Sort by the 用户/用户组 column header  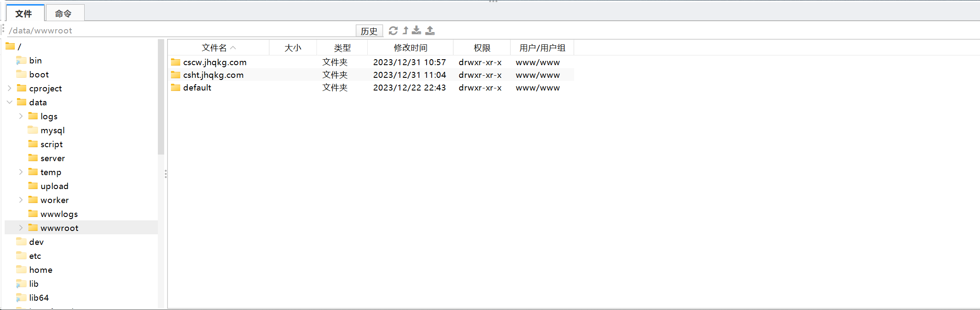(x=542, y=48)
